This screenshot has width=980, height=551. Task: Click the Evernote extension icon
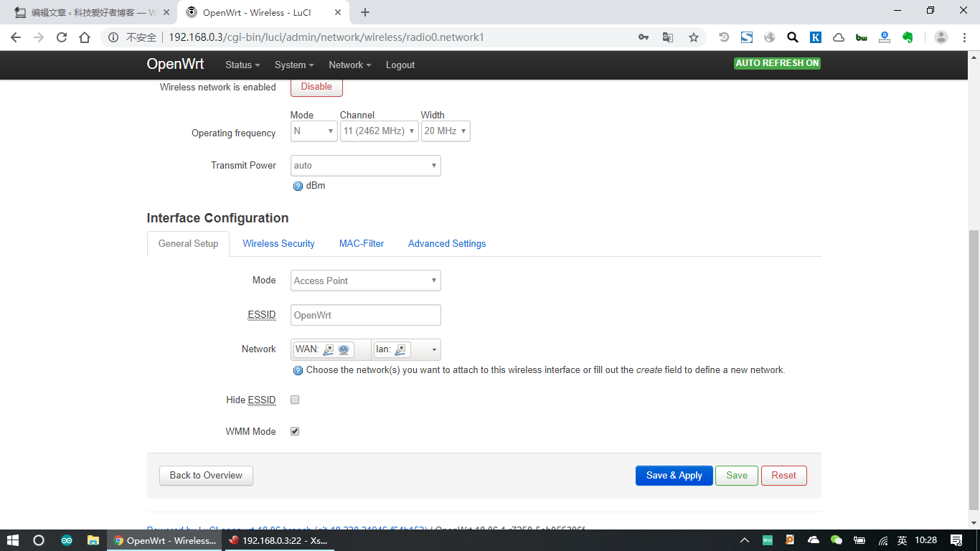tap(908, 37)
